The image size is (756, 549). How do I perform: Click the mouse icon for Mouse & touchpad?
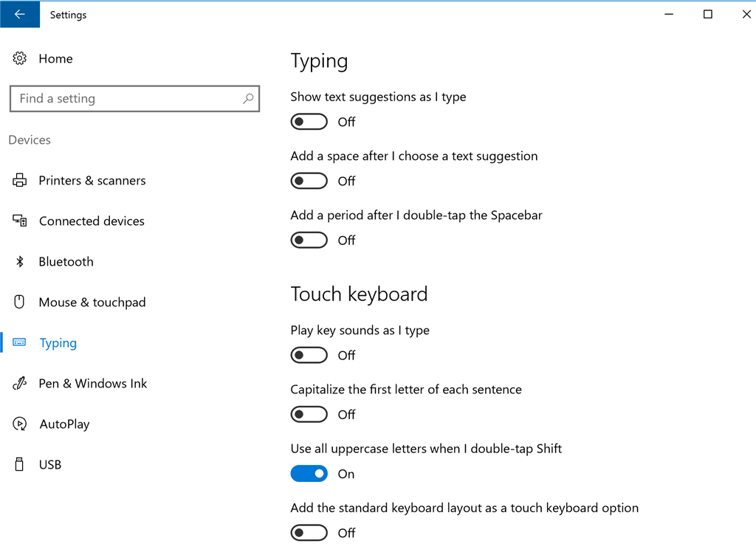click(x=19, y=303)
